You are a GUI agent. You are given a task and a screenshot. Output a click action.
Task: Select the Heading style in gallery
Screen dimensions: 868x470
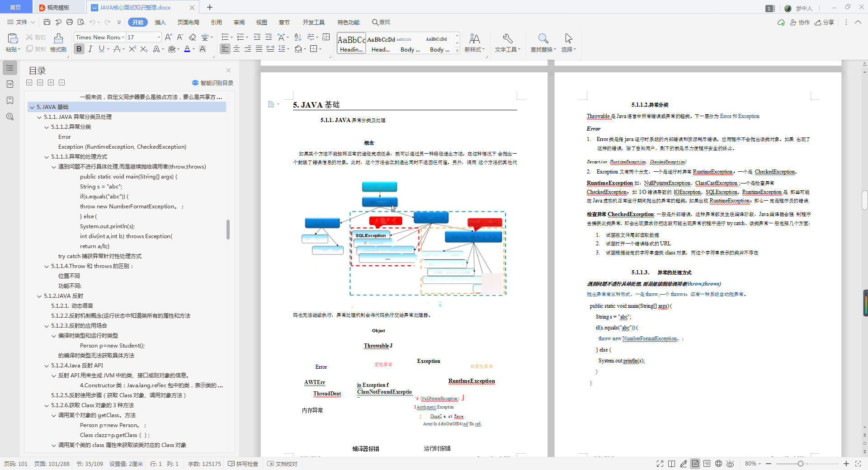coord(351,43)
